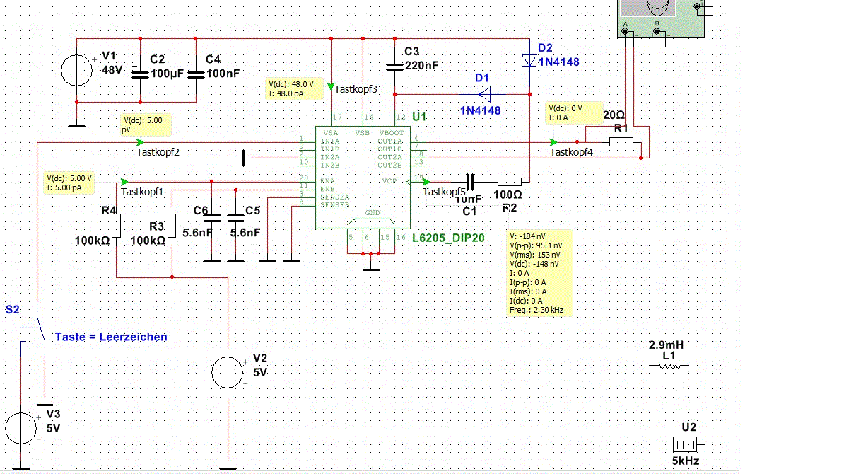Select the V1 48V voltage source symbol
The width and height of the screenshot is (868, 474).
[x=77, y=71]
